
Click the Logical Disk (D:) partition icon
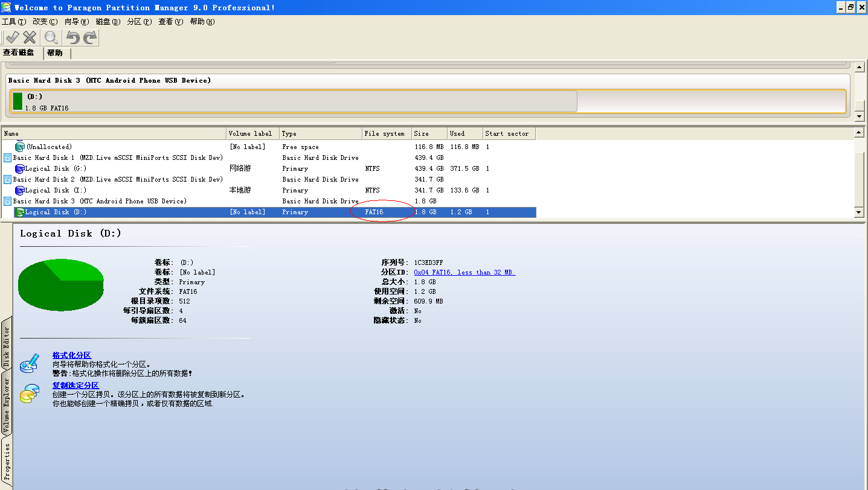coord(19,212)
